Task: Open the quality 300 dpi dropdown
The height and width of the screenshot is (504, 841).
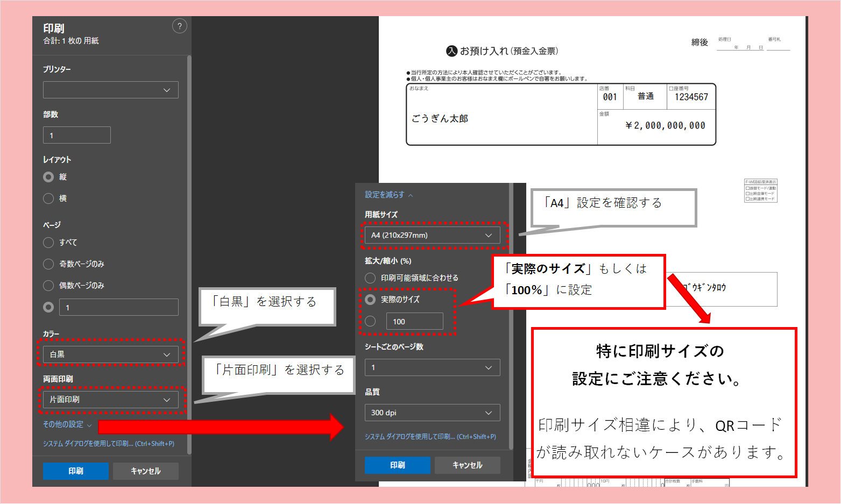Action: click(432, 413)
